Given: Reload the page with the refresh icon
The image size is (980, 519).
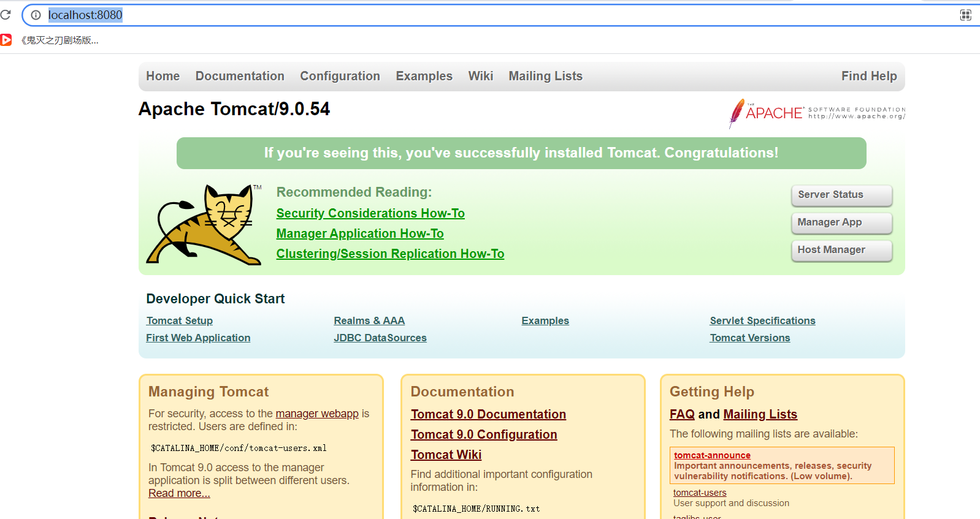Looking at the screenshot, I should point(6,15).
